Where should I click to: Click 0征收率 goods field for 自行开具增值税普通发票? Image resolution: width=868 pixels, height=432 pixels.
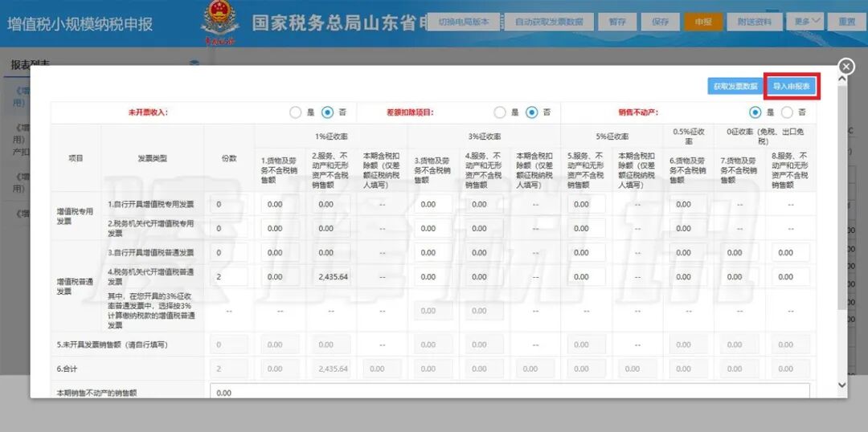pos(739,253)
